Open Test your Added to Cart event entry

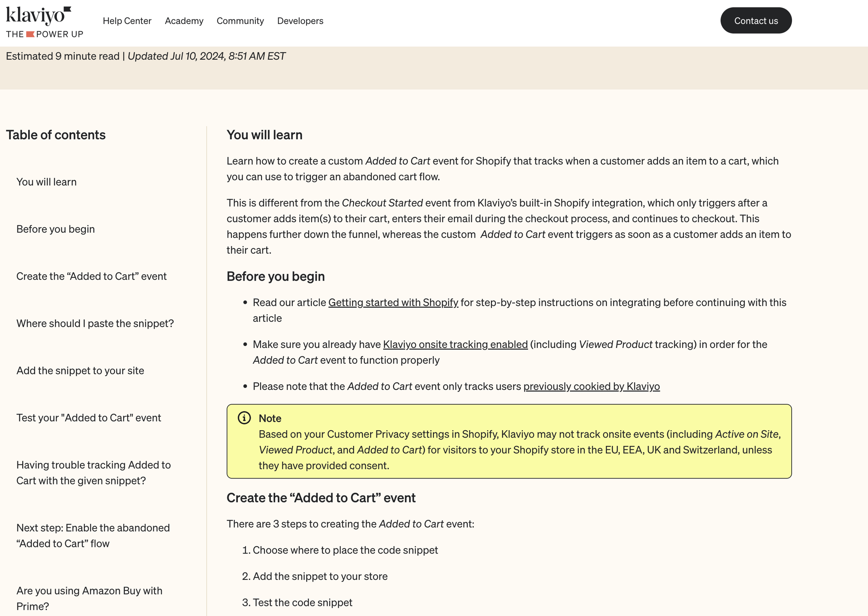(88, 418)
